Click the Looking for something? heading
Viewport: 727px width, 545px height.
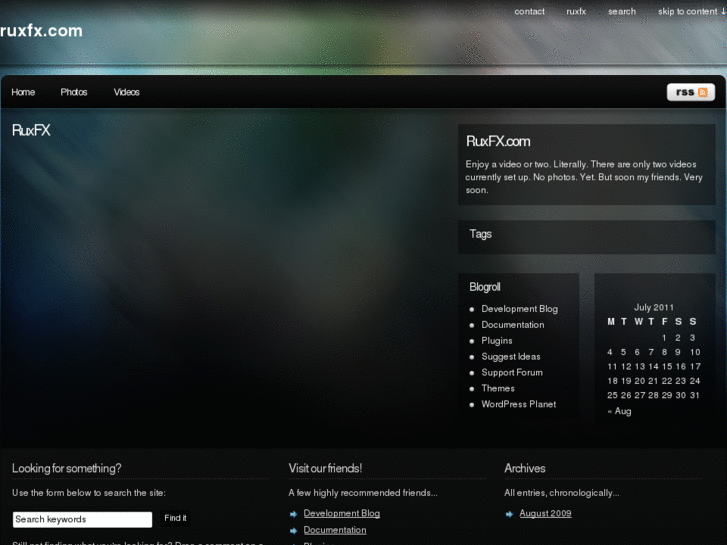[x=67, y=468]
